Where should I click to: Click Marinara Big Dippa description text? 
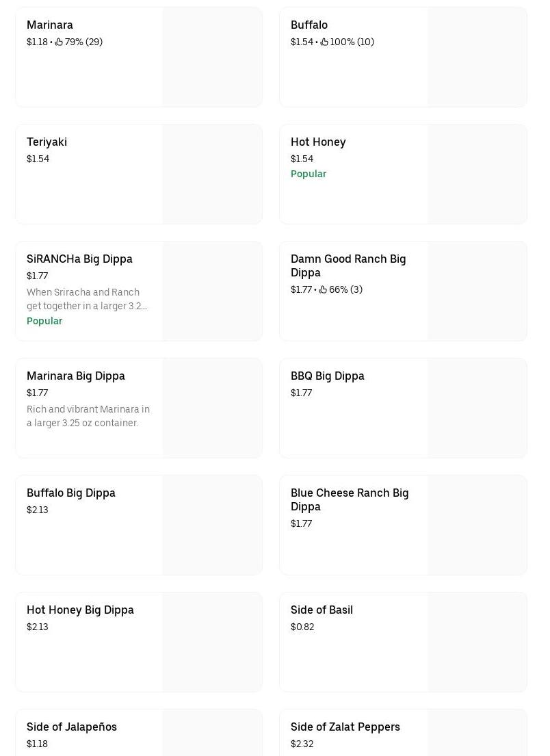(88, 416)
